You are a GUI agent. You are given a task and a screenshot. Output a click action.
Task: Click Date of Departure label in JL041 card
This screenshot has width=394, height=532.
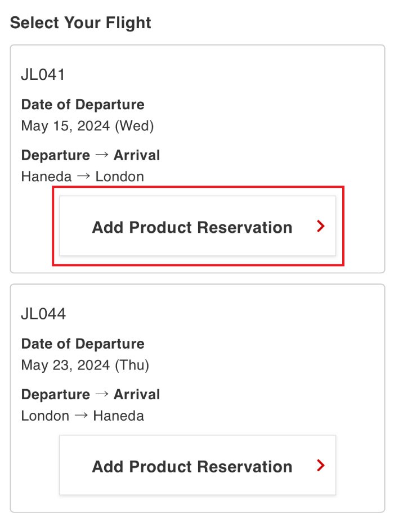pyautogui.click(x=83, y=105)
